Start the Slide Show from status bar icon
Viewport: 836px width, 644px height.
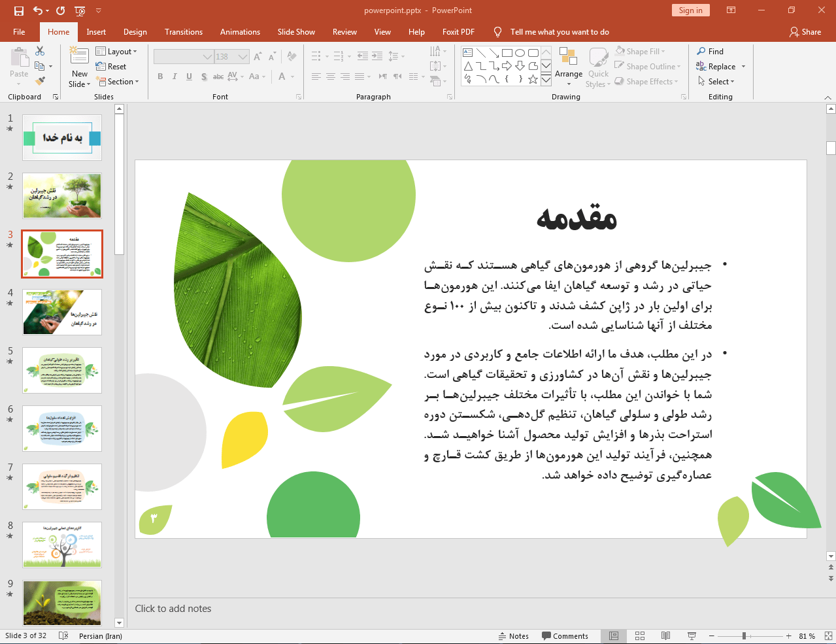point(692,636)
